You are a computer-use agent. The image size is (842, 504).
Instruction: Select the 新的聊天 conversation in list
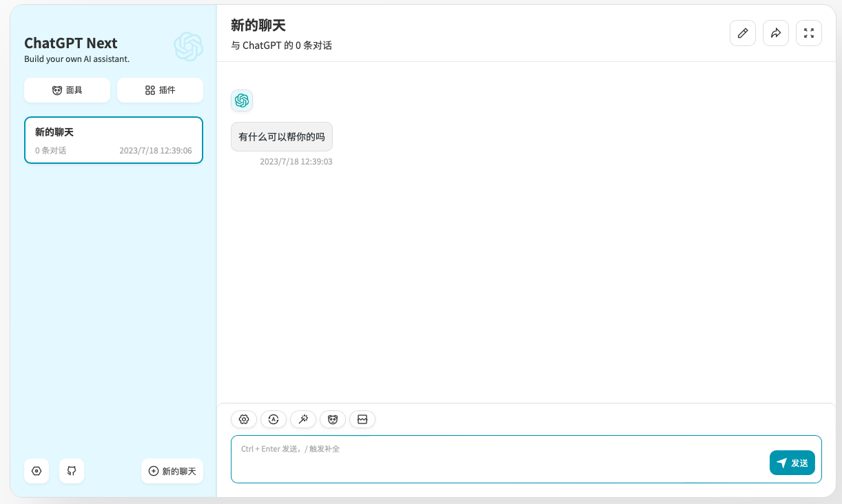point(114,140)
